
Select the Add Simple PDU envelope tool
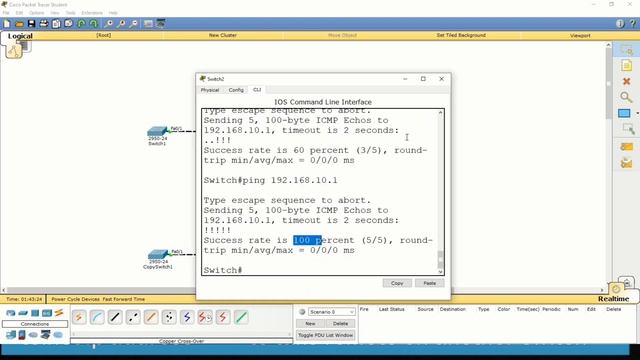coord(627,147)
